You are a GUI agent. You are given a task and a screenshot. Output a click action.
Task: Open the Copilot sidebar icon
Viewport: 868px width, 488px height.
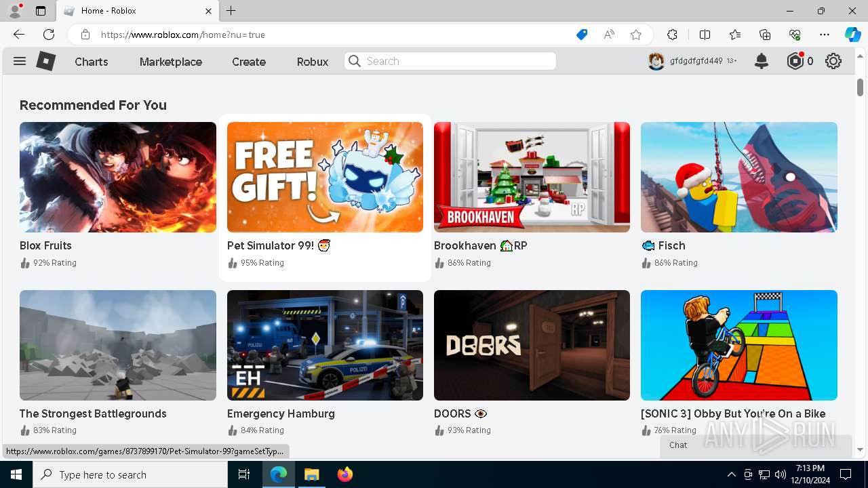coord(852,35)
